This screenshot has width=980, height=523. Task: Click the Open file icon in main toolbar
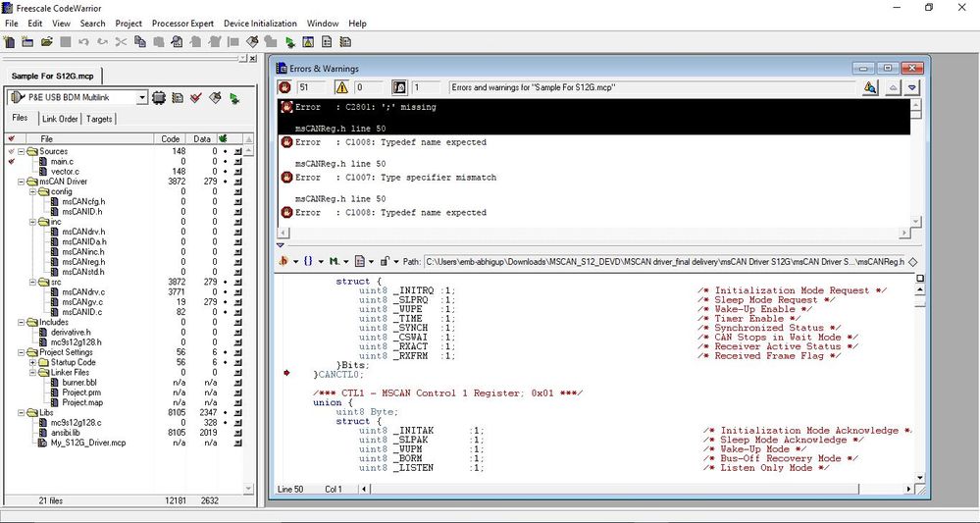[46, 42]
